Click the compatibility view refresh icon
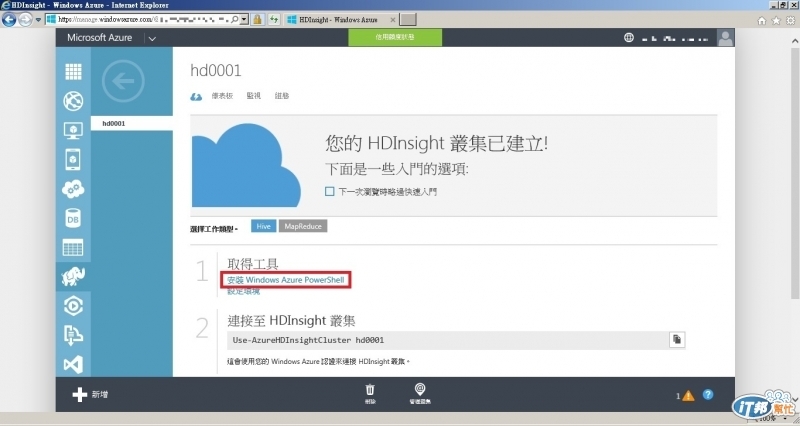Viewport: 800px width, 426px height. tap(274, 19)
